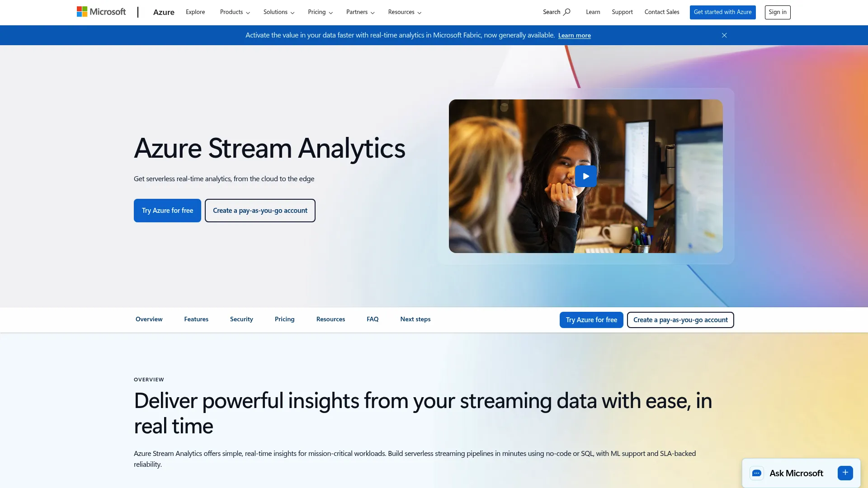This screenshot has width=868, height=488.
Task: Jump to the Features section tab
Action: [196, 319]
